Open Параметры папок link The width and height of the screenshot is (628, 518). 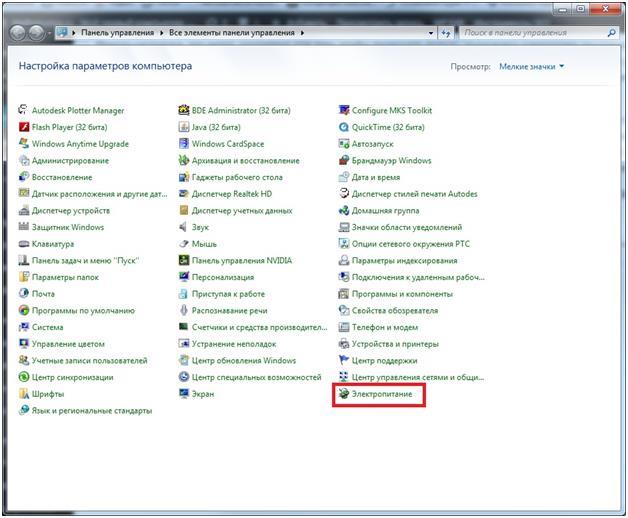(65, 277)
